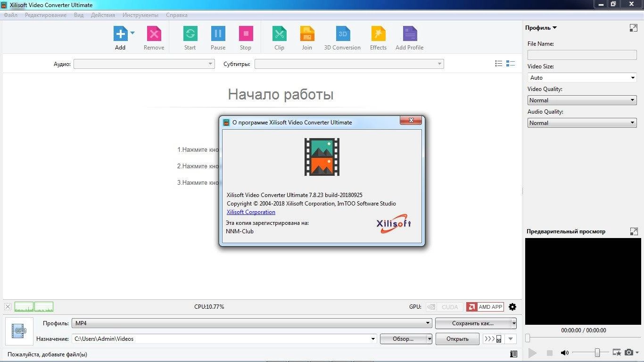Screen dimensions: 644x362
Task: Open the device transfer dropdown arrow
Action: click(x=510, y=339)
